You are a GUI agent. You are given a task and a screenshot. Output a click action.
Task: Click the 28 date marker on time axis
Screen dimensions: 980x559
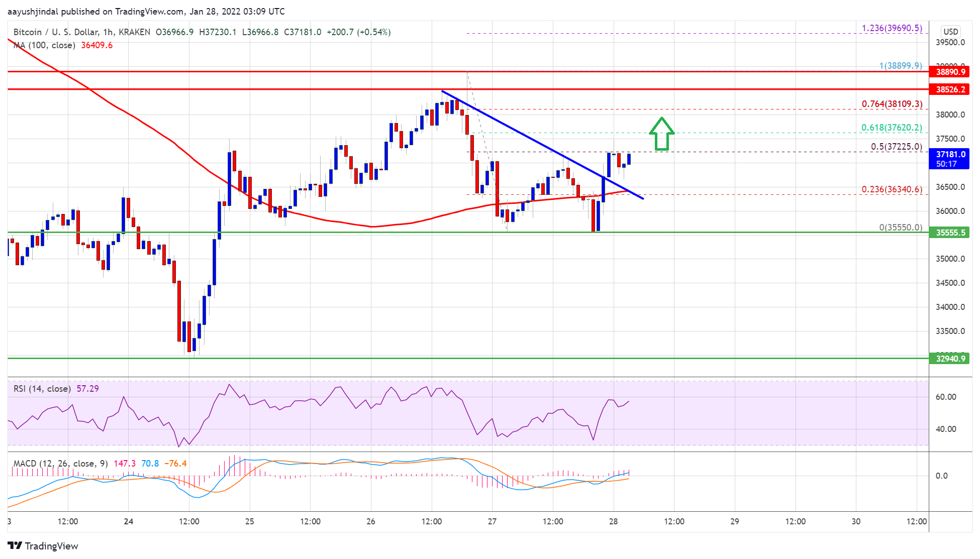pos(613,521)
